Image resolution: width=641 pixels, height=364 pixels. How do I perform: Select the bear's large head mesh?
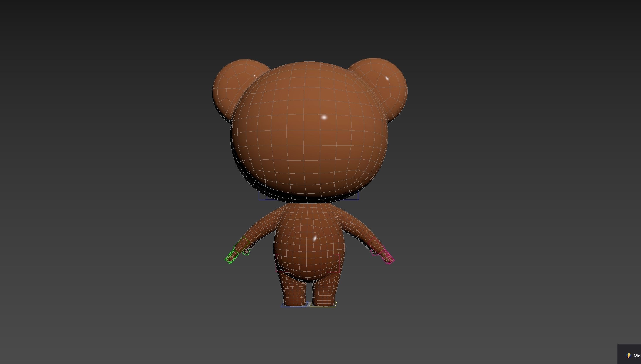309,132
